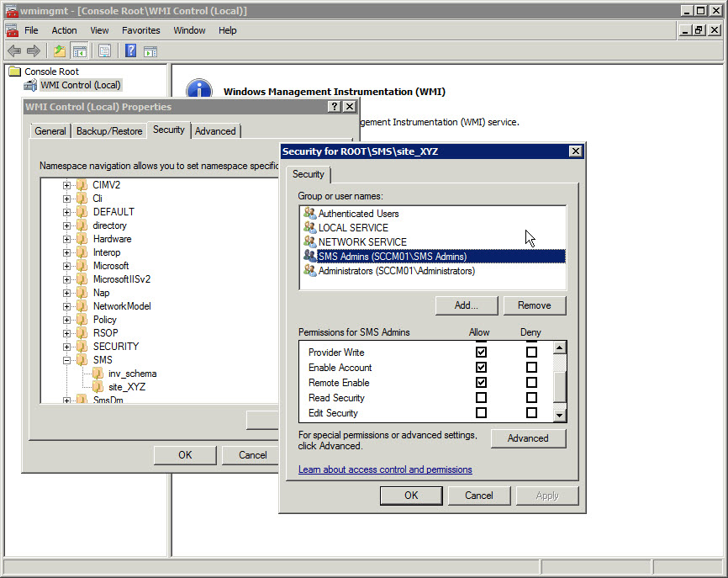Screen dimensions: 728x578
Task: Click the Authenticated Users group icon
Action: pos(309,213)
